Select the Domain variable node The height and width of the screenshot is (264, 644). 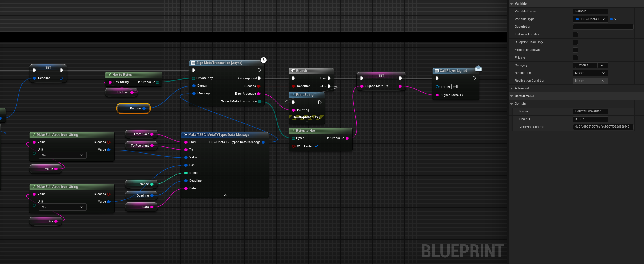(x=133, y=108)
